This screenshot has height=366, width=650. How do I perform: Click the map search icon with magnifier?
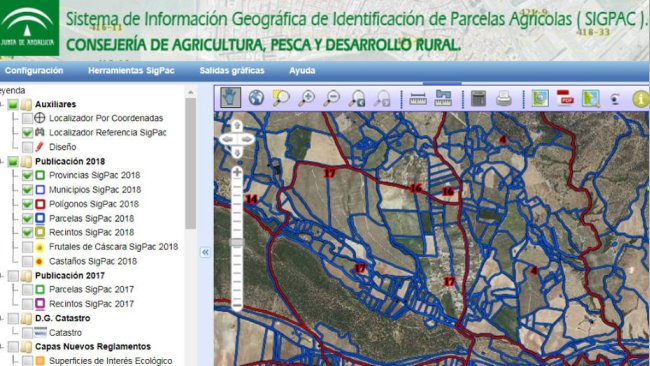tap(591, 99)
